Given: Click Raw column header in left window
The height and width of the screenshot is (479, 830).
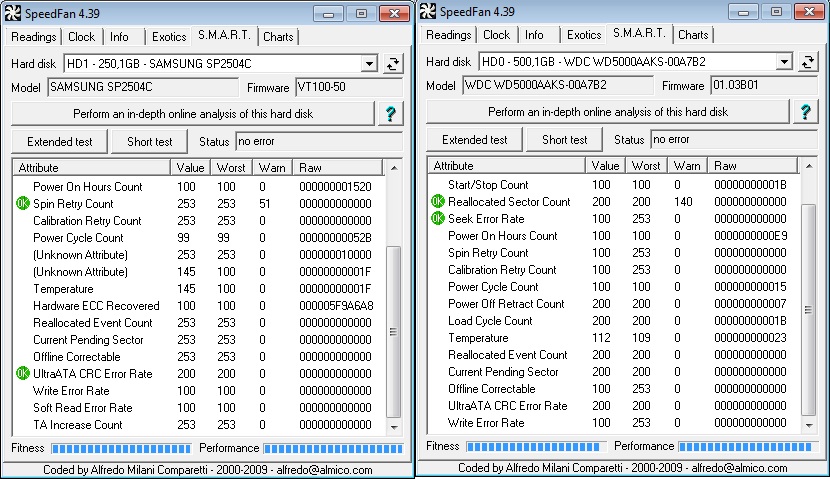Looking at the screenshot, I should tap(337, 168).
